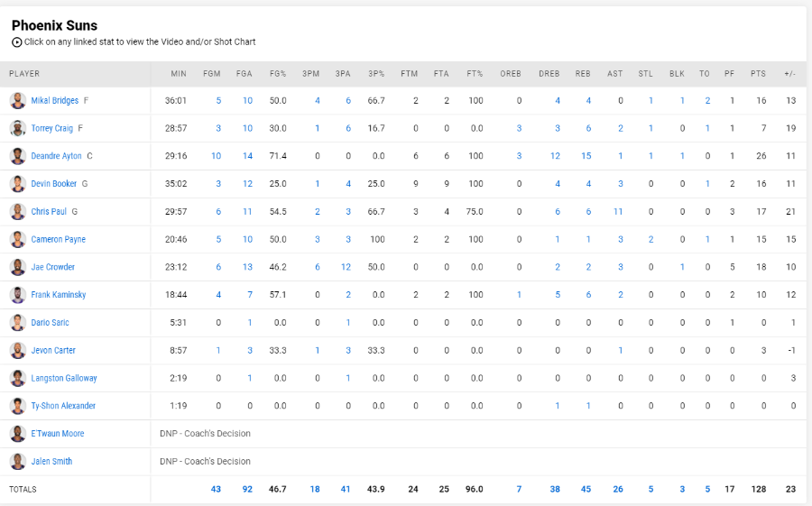Click Langston Galloway's headshot avatar
This screenshot has width=812, height=506.
[18, 378]
